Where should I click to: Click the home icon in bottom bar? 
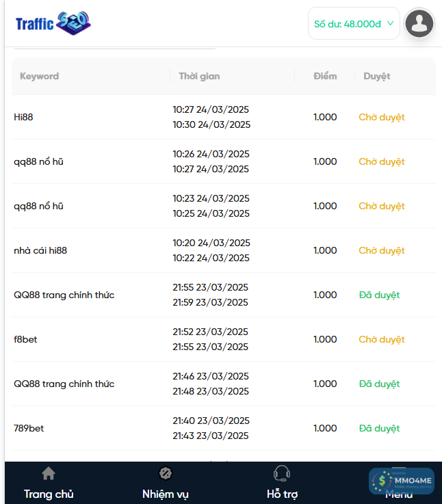pos(49,473)
